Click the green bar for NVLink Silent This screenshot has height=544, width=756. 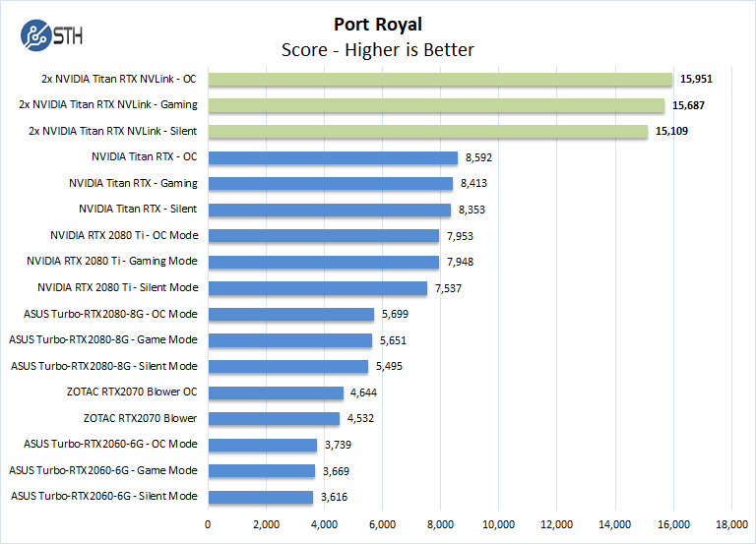point(428,132)
